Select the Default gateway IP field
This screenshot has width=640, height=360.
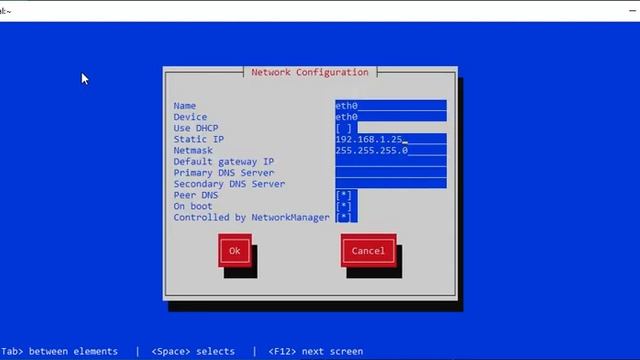[x=391, y=162]
